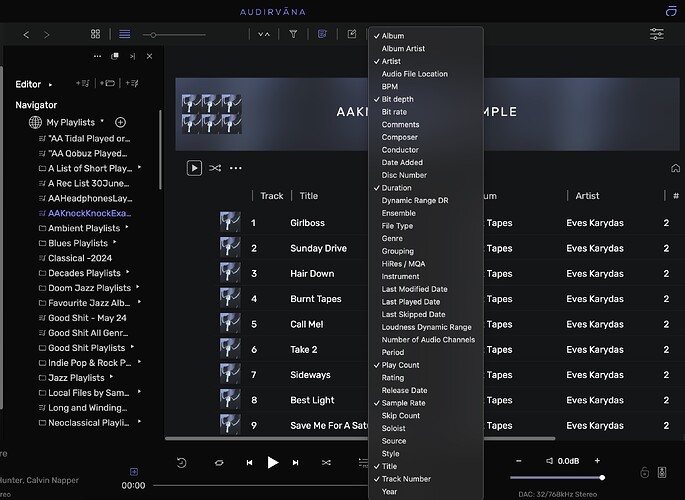Skip to next track
This screenshot has width=685, height=500.
click(x=296, y=463)
